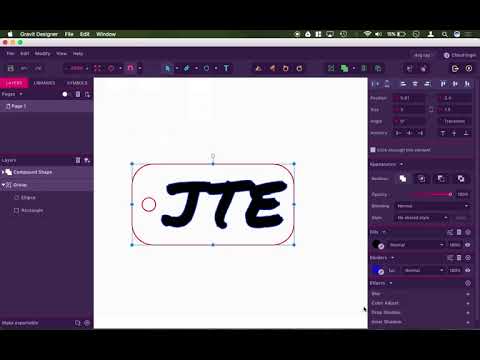Click the export icon in toolbar
480x360 pixels.
(455, 68)
